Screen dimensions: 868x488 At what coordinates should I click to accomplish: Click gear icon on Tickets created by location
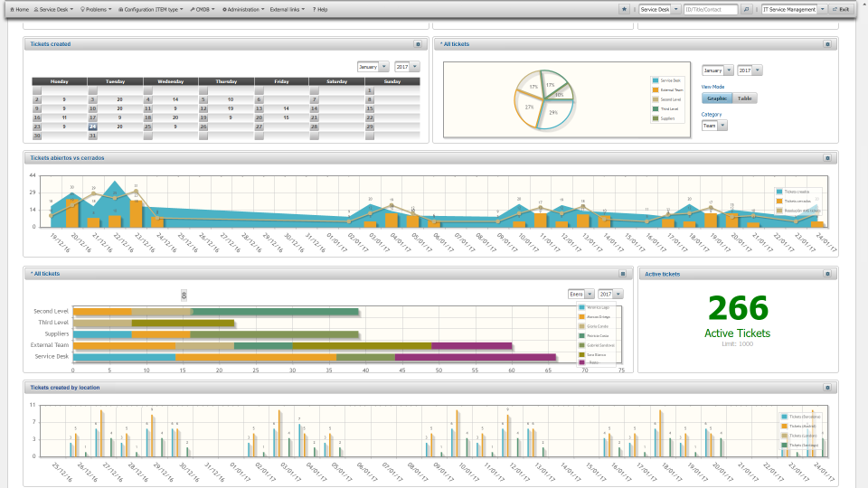(827, 387)
